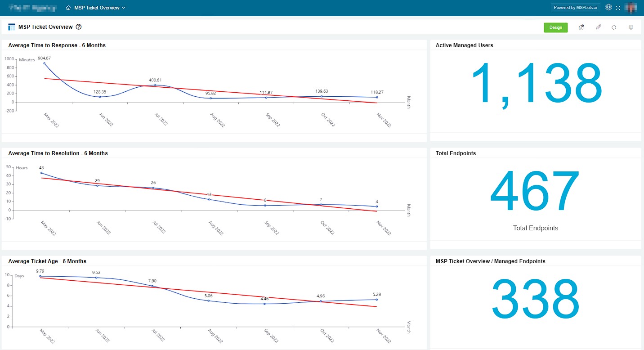The height and width of the screenshot is (350, 644).
Task: Click the help question mark beside dashboard title
Action: point(79,27)
